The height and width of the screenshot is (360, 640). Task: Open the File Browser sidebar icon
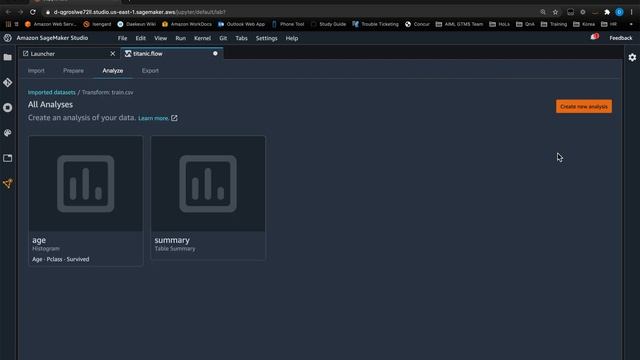(x=8, y=58)
